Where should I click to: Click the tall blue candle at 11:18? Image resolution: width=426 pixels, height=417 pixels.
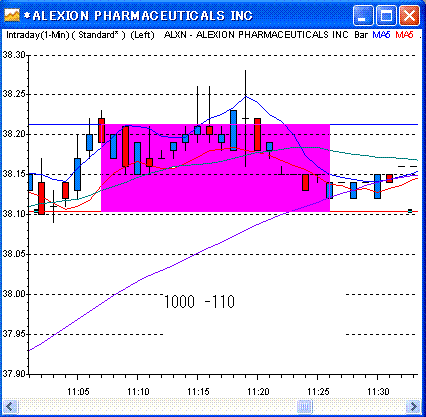(x=233, y=130)
